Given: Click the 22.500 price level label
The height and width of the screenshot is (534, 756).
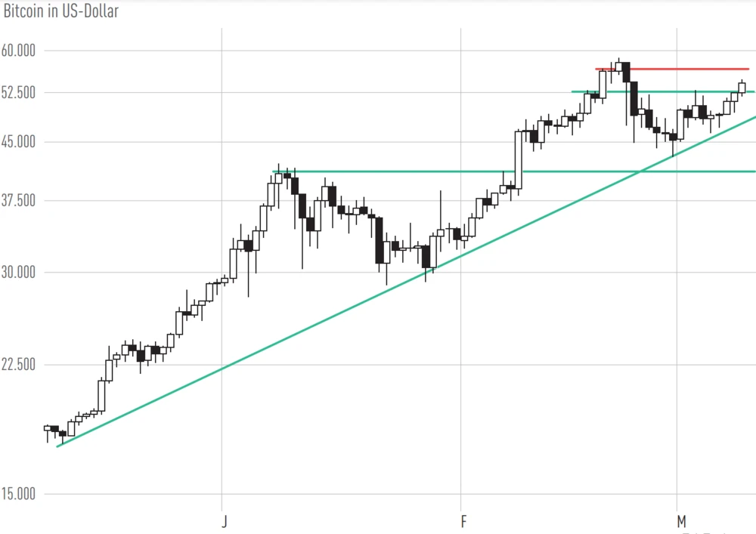Looking at the screenshot, I should point(19,365).
